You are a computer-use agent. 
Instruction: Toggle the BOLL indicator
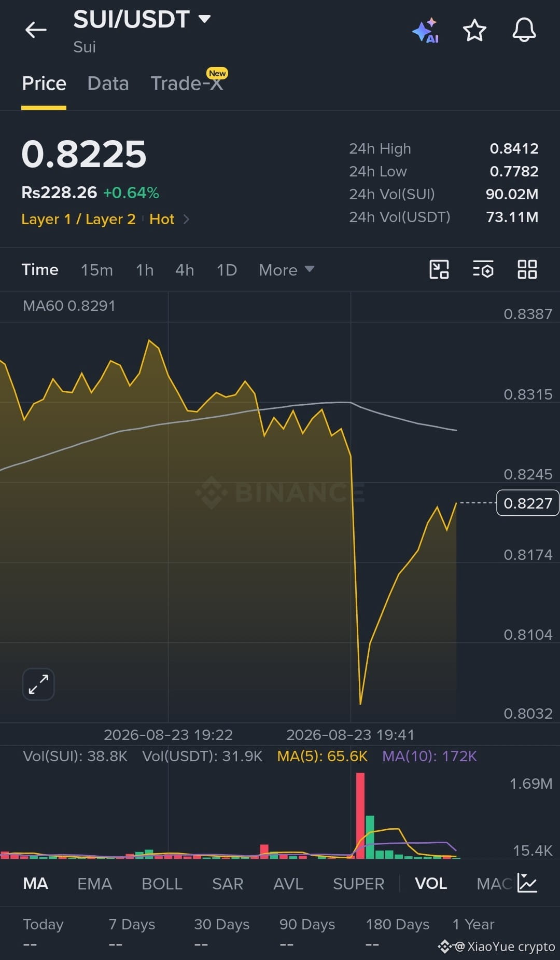[x=162, y=883]
